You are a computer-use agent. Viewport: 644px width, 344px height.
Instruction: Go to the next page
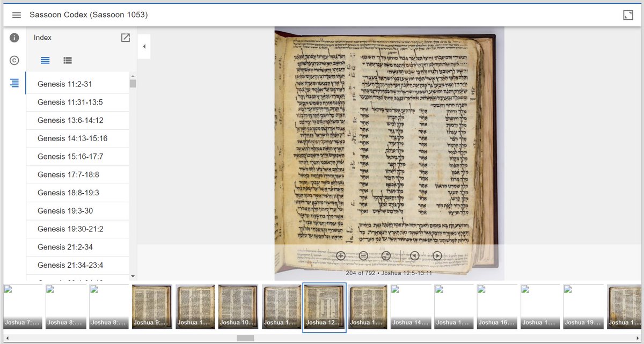click(437, 255)
